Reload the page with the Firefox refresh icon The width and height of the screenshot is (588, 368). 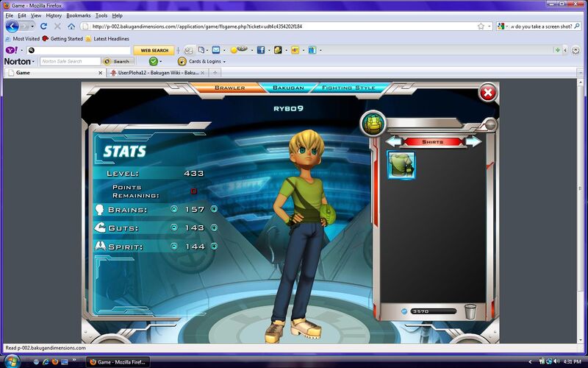(x=44, y=26)
